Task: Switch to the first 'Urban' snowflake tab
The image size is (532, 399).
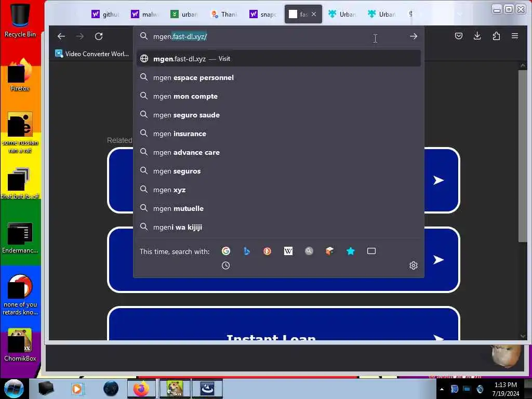Action: 342,14
